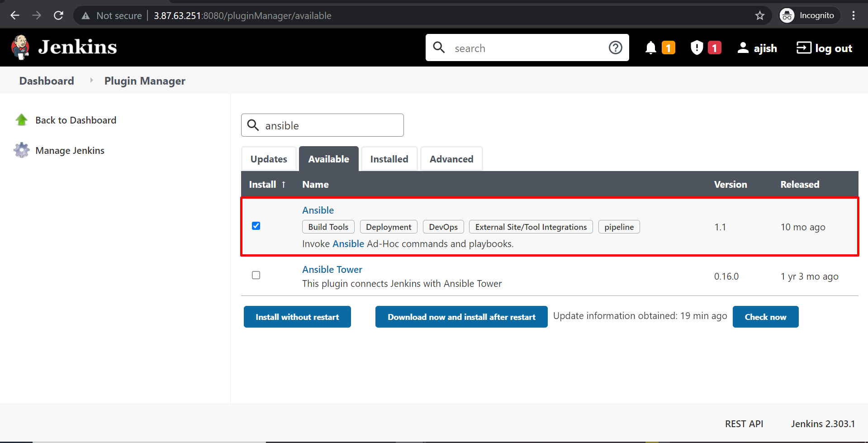This screenshot has height=443, width=868.
Task: Click Download now and install after restart
Action: click(x=461, y=317)
